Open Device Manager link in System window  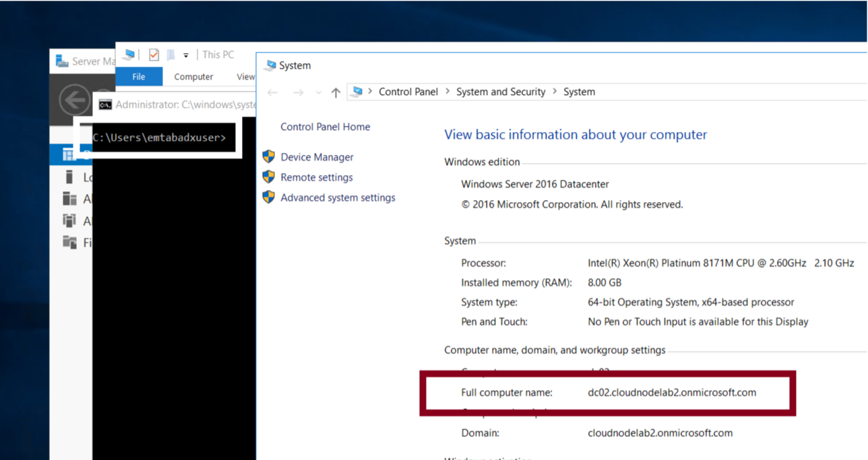click(x=317, y=157)
